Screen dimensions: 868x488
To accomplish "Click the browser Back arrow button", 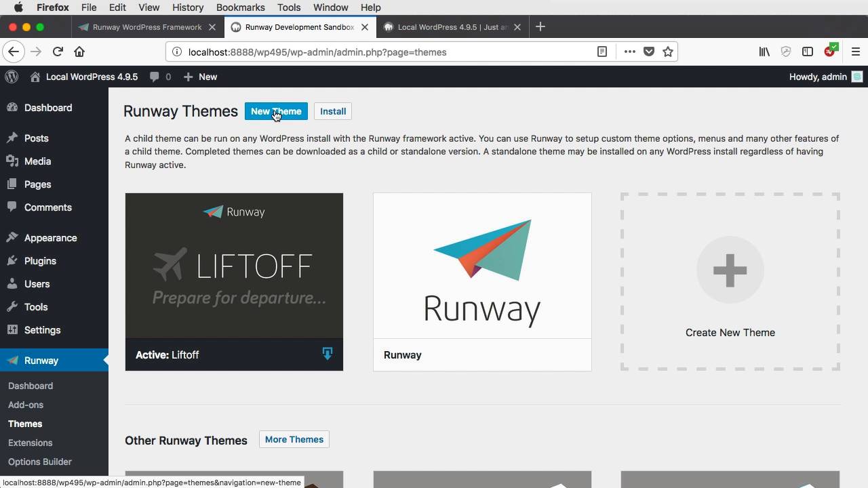I will click(14, 52).
